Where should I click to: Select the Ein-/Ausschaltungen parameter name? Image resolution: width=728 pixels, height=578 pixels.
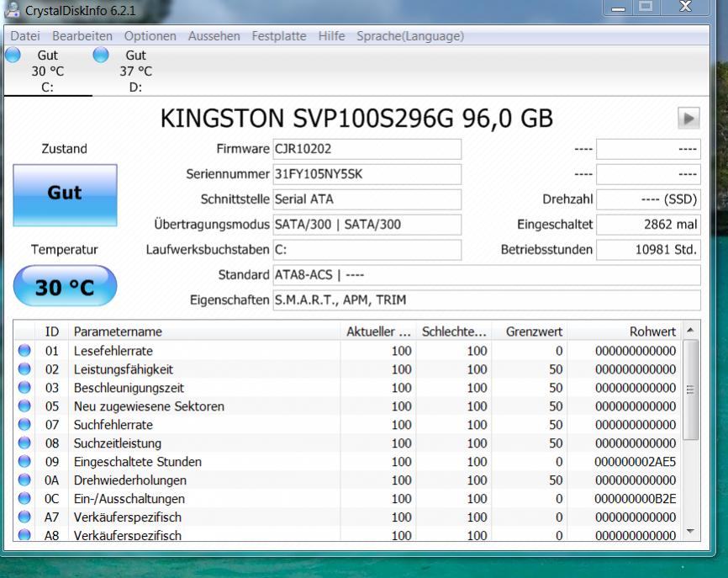(x=129, y=499)
